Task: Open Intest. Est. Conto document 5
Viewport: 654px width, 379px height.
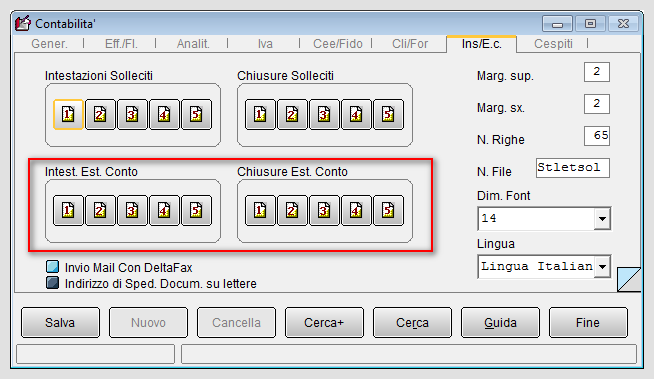Action: coord(196,211)
